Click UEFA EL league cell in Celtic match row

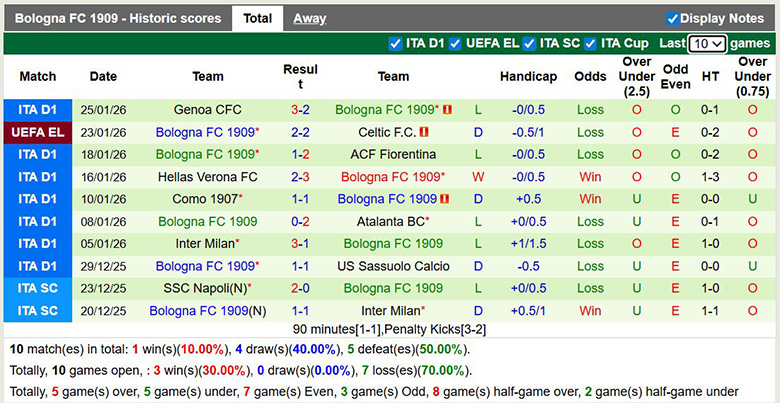pyautogui.click(x=38, y=132)
